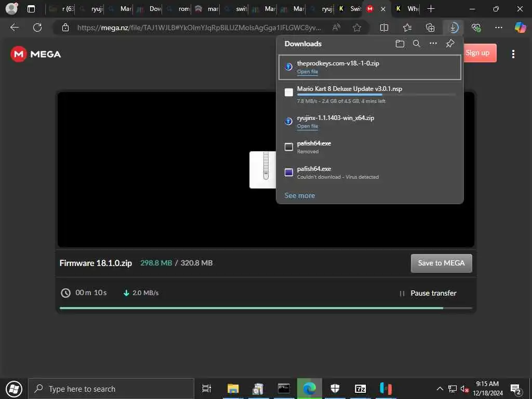532x399 pixels.
Task: Open Edge Settings and more menu
Action: (x=498, y=28)
